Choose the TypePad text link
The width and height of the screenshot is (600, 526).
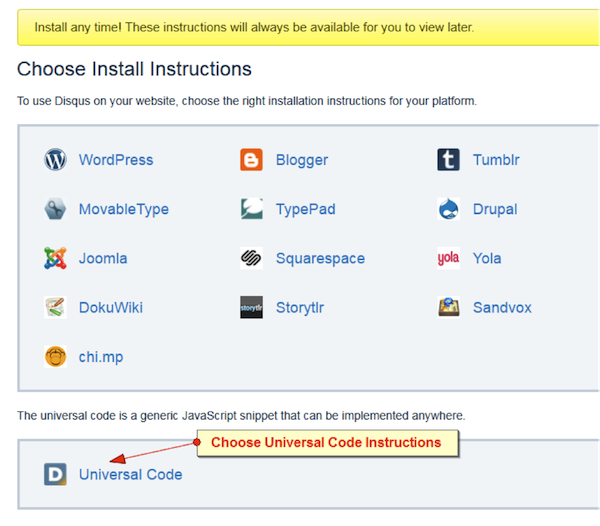point(305,210)
